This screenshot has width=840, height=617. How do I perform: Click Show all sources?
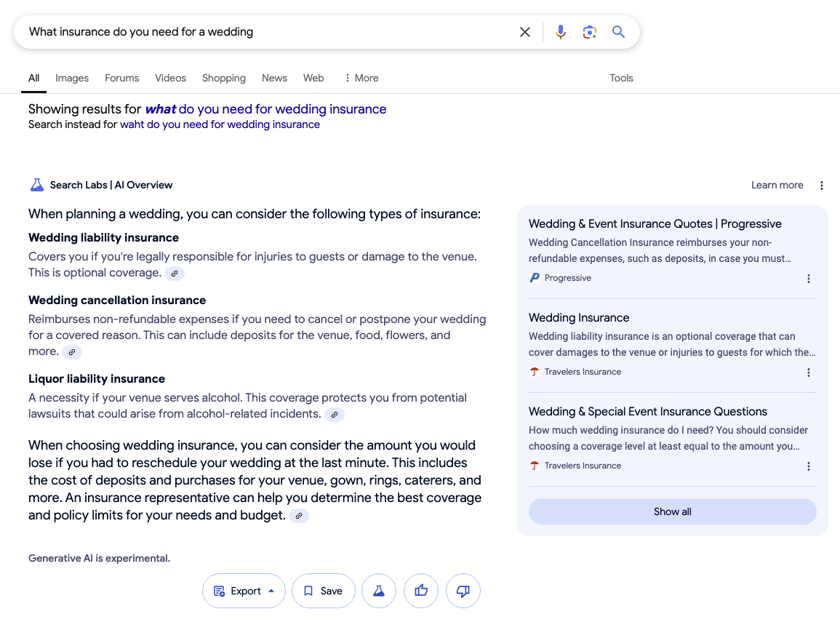(672, 511)
